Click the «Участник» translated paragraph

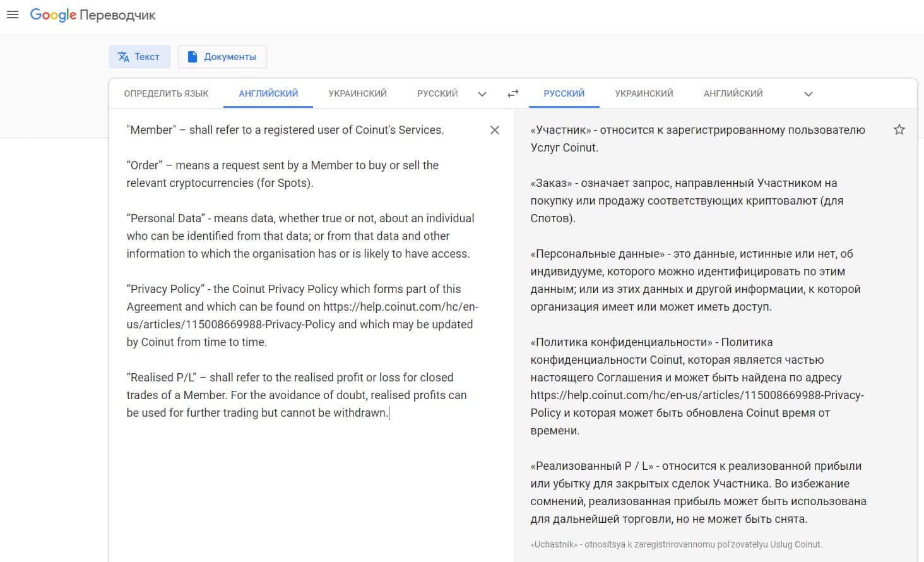(698, 139)
